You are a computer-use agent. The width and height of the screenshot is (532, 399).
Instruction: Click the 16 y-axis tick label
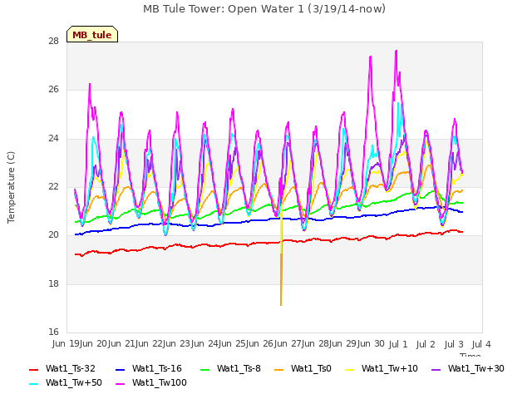coord(53,332)
